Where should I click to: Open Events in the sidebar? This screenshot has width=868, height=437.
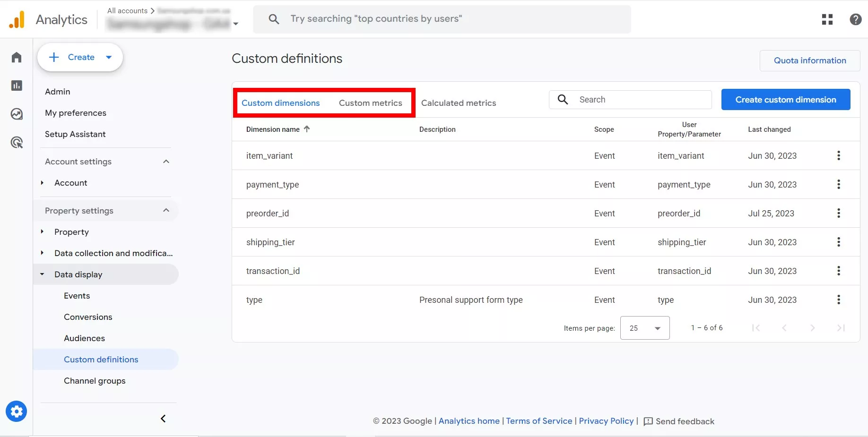(x=77, y=296)
